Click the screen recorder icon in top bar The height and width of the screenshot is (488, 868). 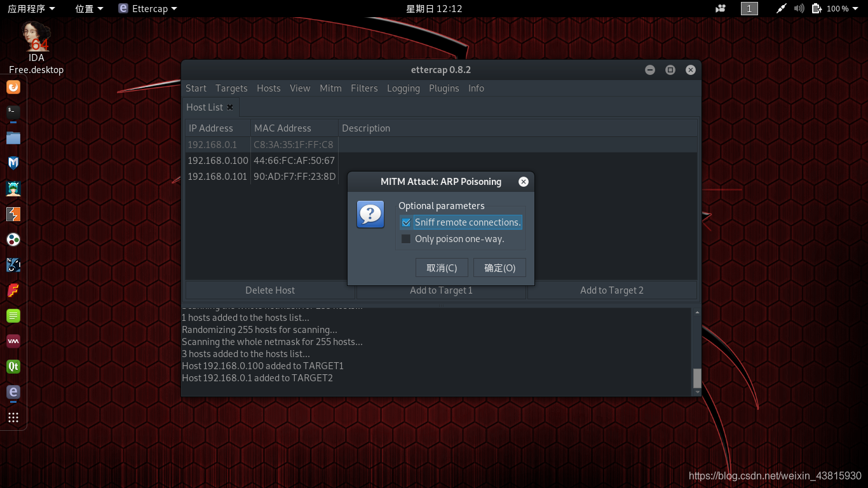(721, 8)
